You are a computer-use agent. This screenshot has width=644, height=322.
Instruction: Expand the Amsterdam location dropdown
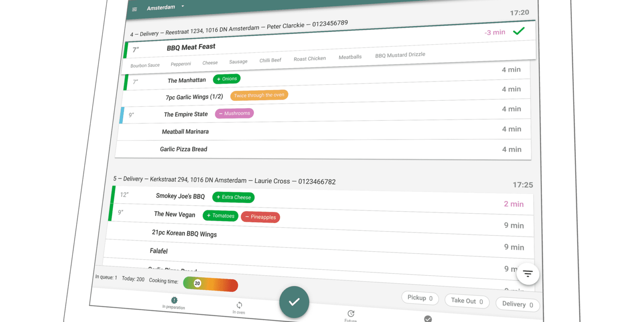pyautogui.click(x=183, y=6)
